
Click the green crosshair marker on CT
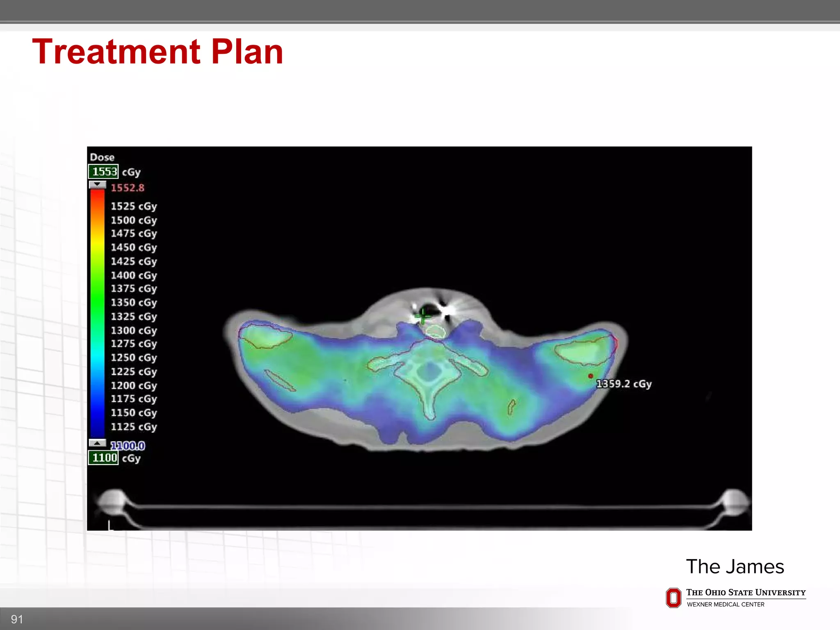click(x=422, y=316)
